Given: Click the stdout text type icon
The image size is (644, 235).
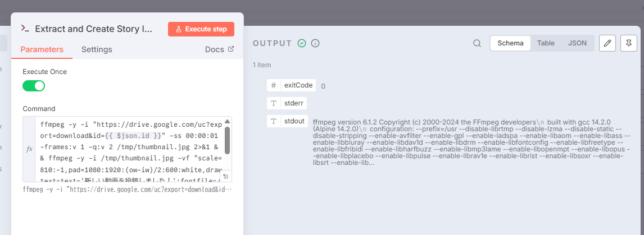Looking at the screenshot, I should click(274, 121).
